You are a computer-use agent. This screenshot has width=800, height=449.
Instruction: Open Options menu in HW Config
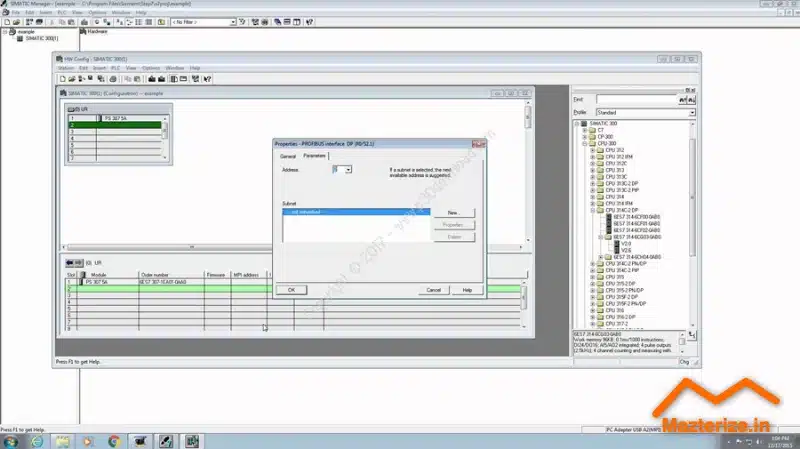point(151,68)
